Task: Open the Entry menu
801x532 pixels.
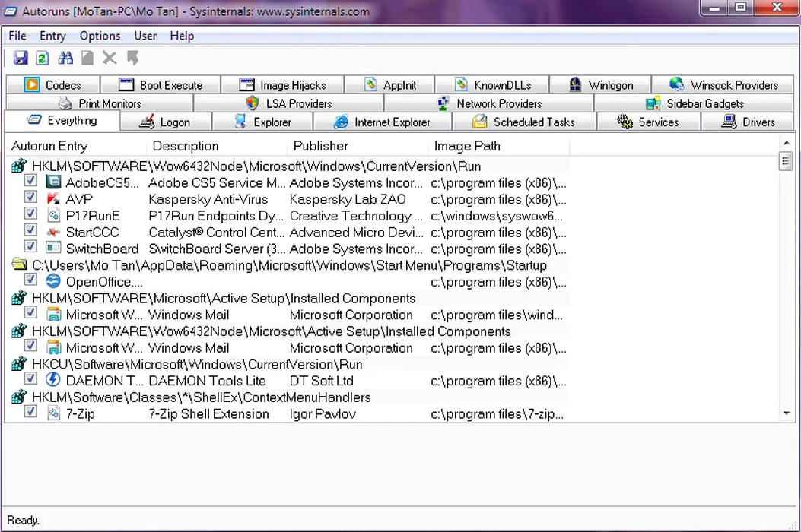Action: point(52,36)
